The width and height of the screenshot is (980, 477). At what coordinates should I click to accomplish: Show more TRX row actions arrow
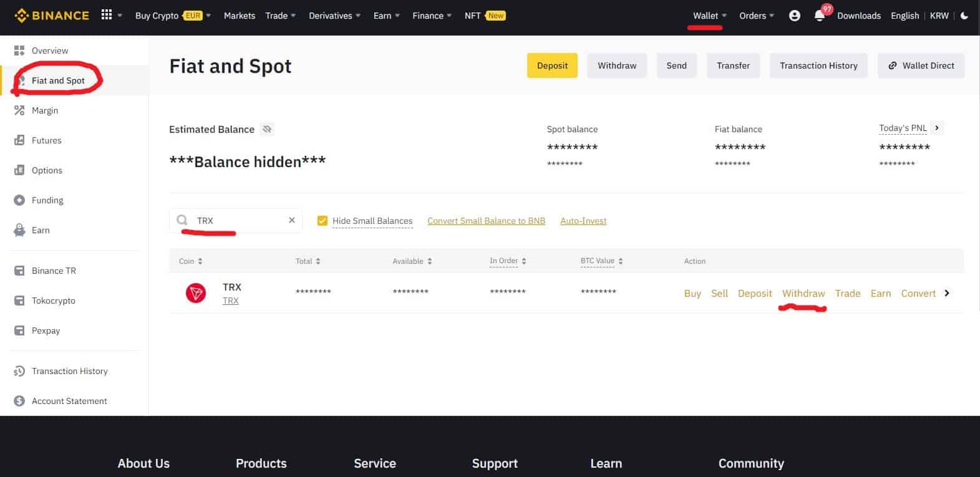coord(947,293)
